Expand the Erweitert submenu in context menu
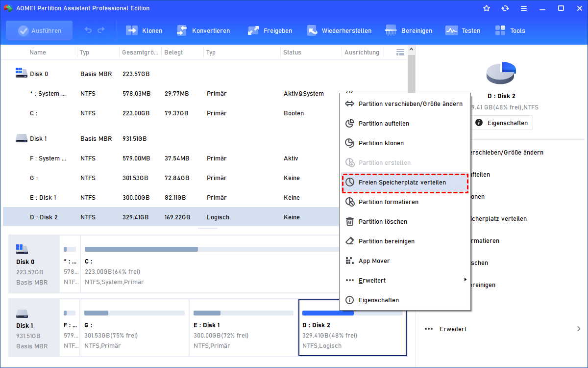This screenshot has width=588, height=368. point(405,280)
